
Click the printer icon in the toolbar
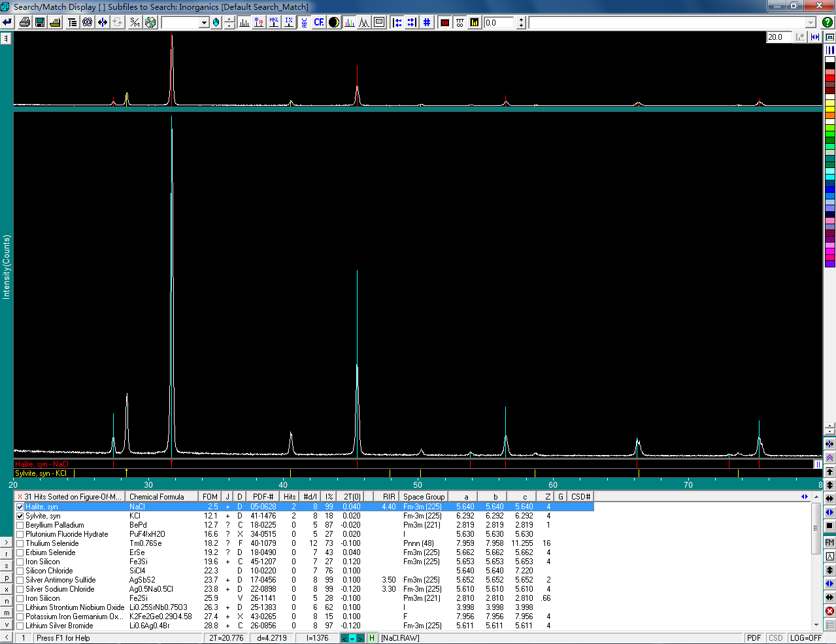click(25, 22)
